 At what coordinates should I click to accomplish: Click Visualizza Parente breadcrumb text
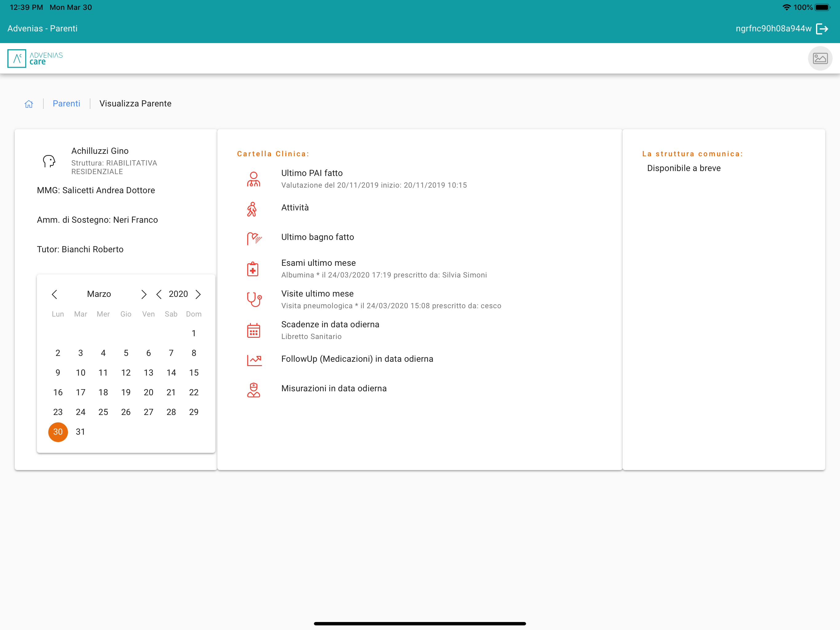pos(135,104)
